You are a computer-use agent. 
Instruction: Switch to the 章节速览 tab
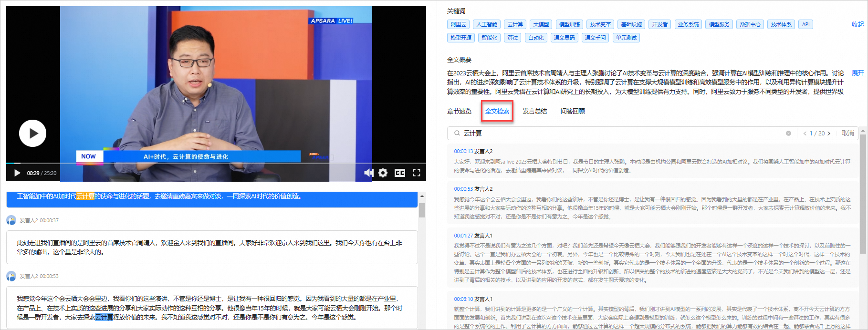459,111
